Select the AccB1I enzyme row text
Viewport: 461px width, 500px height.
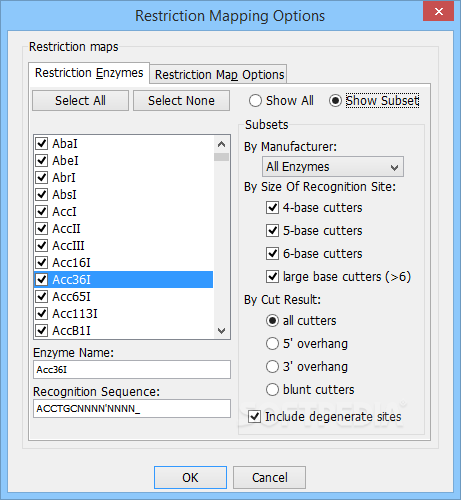click(71, 331)
